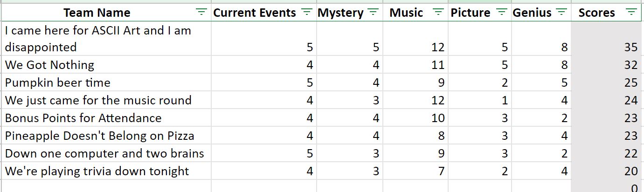644x192 pixels.
Task: Select 'We're playing trivia down tonight' cell
Action: click(x=106, y=171)
